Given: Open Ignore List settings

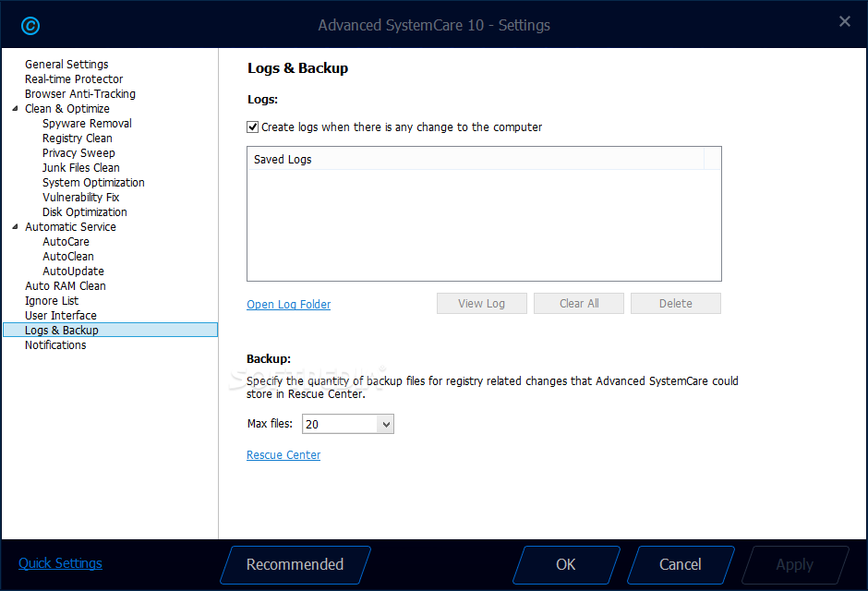Looking at the screenshot, I should coord(52,300).
